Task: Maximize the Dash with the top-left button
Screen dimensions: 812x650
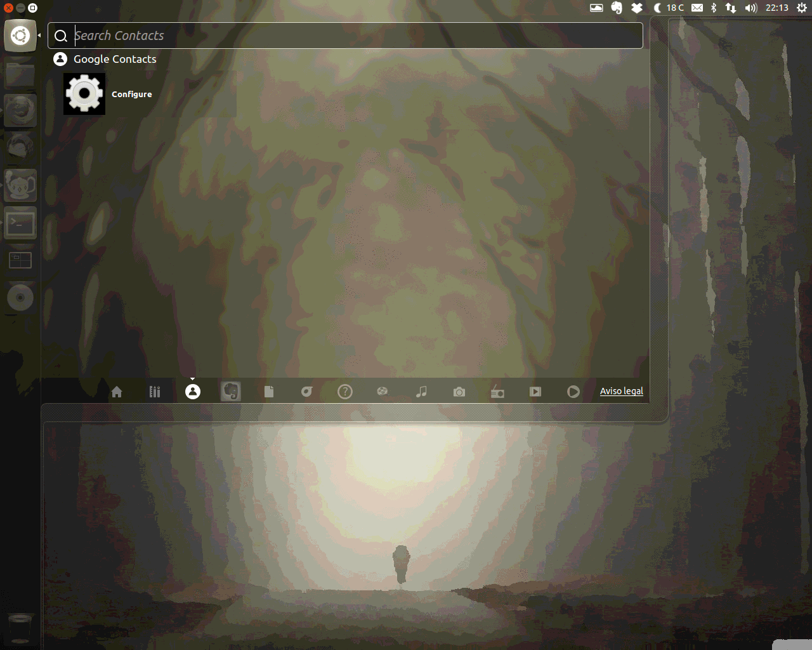Action: (x=33, y=8)
